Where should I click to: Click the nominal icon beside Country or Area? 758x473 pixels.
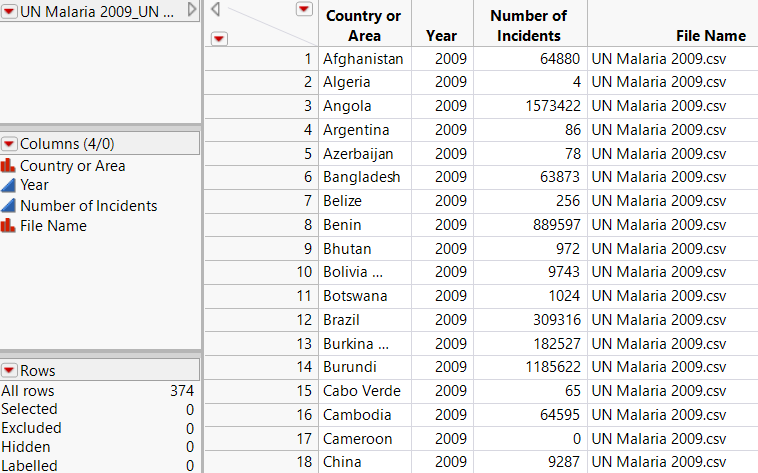coord(9,166)
